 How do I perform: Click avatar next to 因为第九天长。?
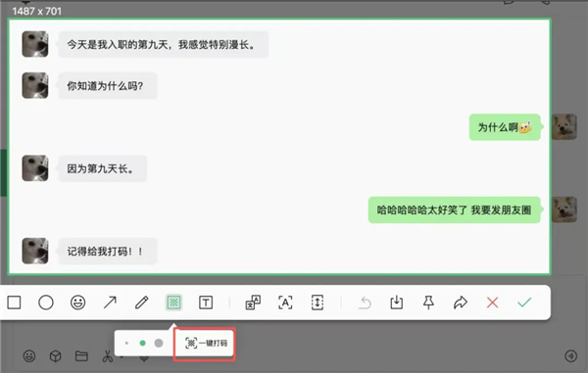tap(35, 168)
